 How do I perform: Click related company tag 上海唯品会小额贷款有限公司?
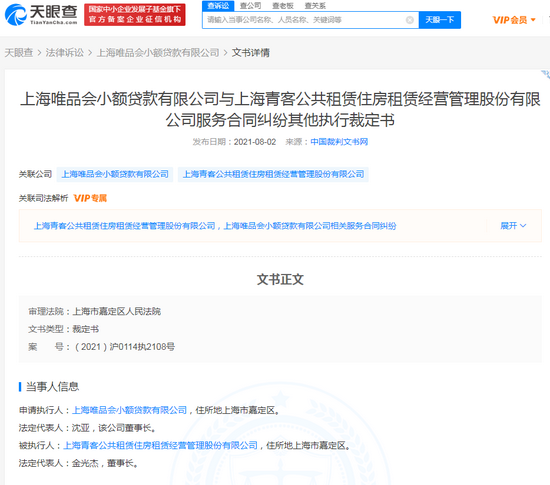[x=115, y=174]
